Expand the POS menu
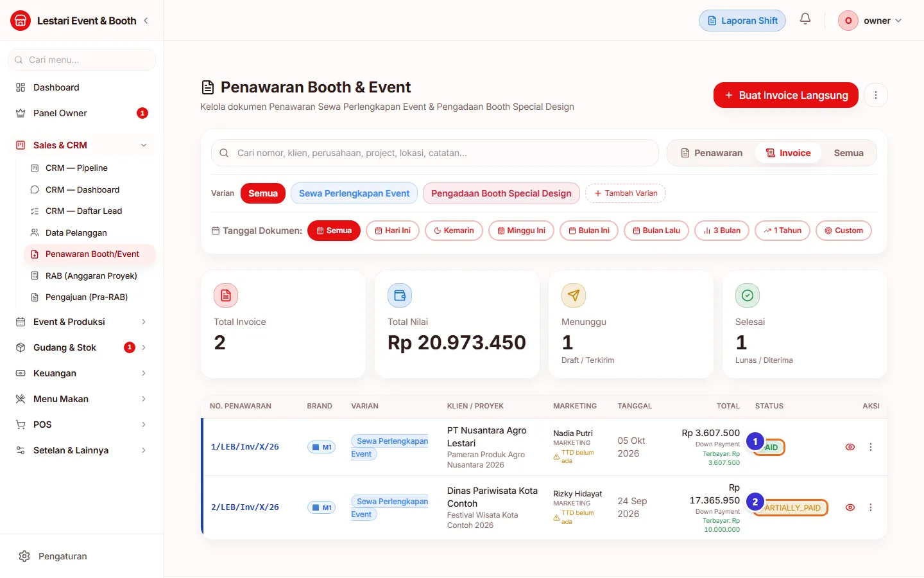The image size is (924, 578). click(81, 425)
